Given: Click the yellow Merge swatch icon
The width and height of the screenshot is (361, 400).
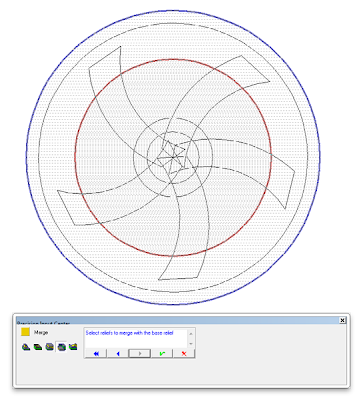Looking at the screenshot, I should pos(25,332).
